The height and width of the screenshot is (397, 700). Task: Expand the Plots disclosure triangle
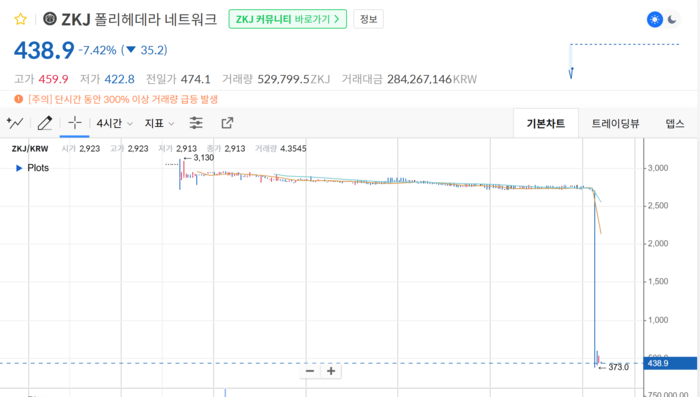point(19,168)
